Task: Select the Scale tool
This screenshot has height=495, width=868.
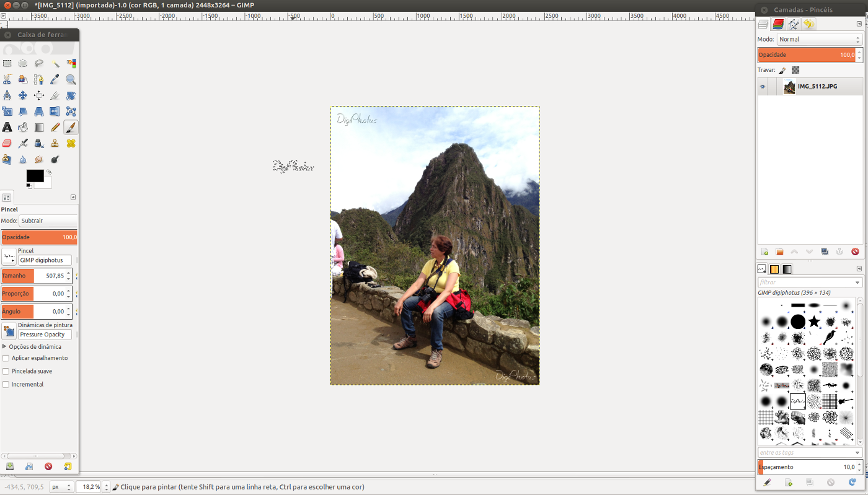Action: [7, 112]
